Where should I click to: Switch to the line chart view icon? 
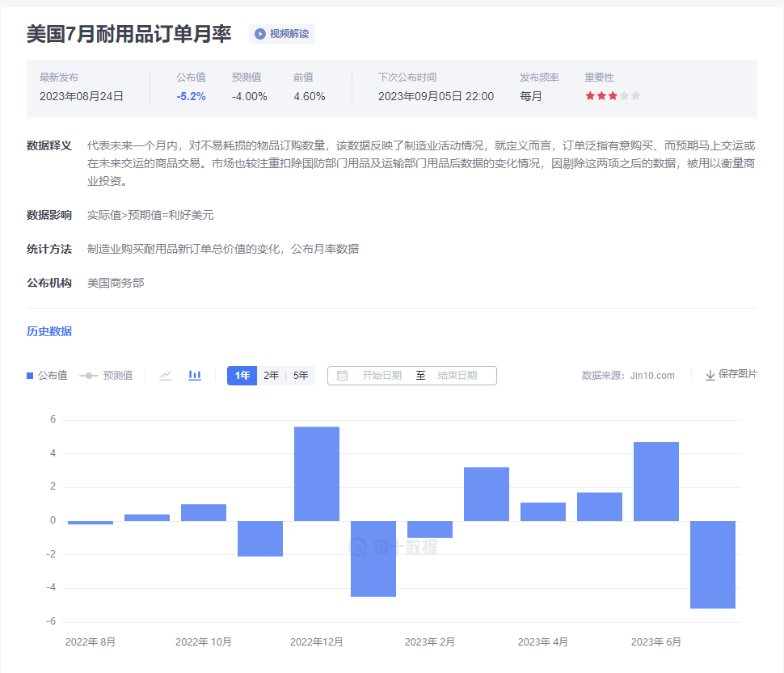click(x=166, y=375)
